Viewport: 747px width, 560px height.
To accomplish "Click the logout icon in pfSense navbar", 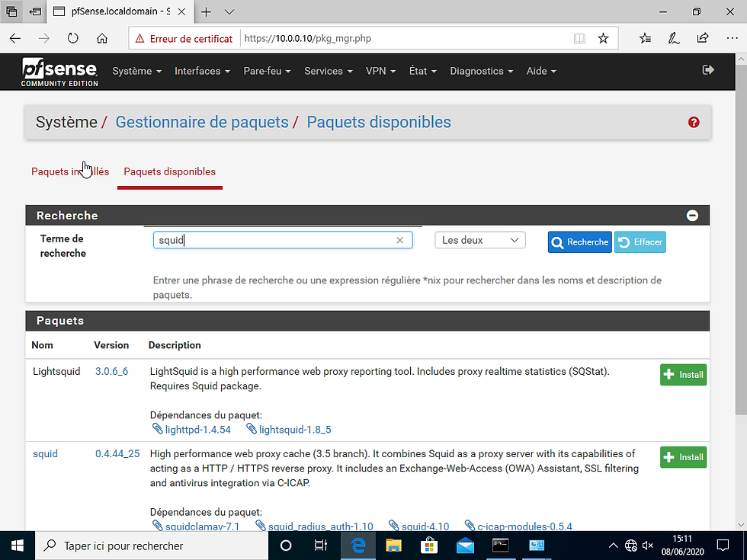I will pos(708,70).
